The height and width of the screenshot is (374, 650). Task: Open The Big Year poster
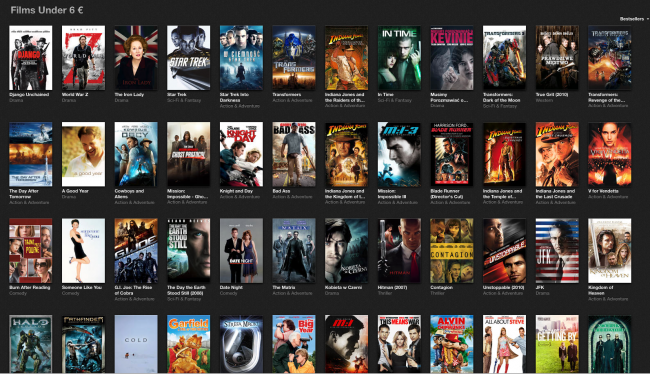tap(294, 344)
